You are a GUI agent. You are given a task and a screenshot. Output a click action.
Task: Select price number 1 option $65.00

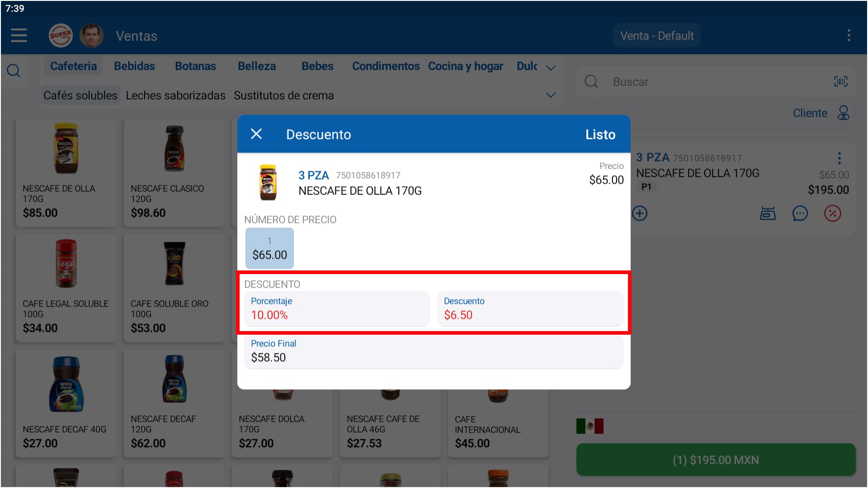269,248
